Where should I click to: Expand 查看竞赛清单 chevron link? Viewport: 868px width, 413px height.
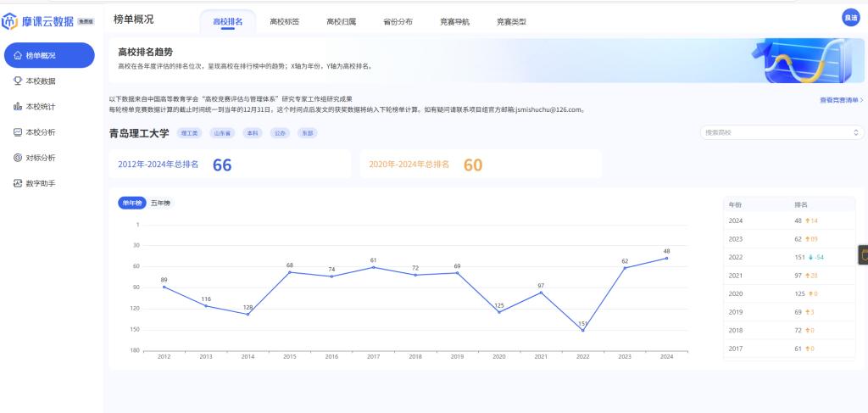841,100
